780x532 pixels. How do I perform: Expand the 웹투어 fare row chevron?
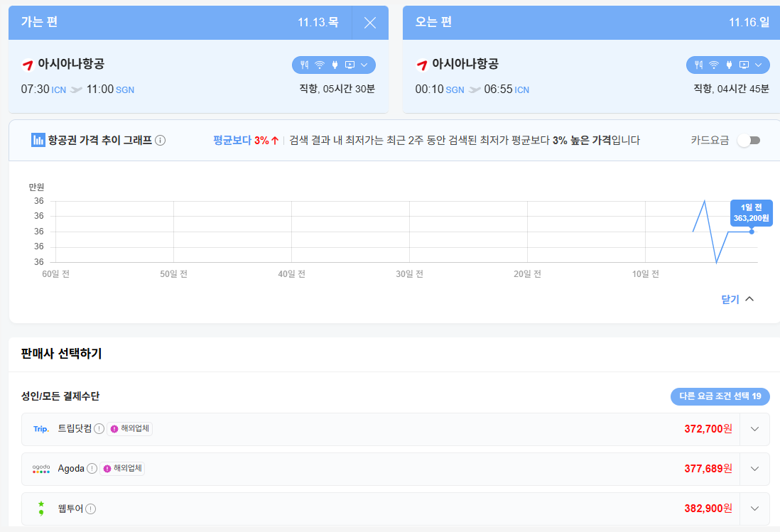[754, 509]
